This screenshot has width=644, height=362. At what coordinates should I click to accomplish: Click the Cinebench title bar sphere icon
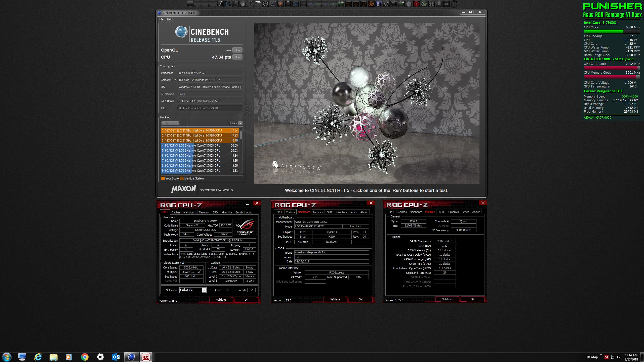pos(159,13)
